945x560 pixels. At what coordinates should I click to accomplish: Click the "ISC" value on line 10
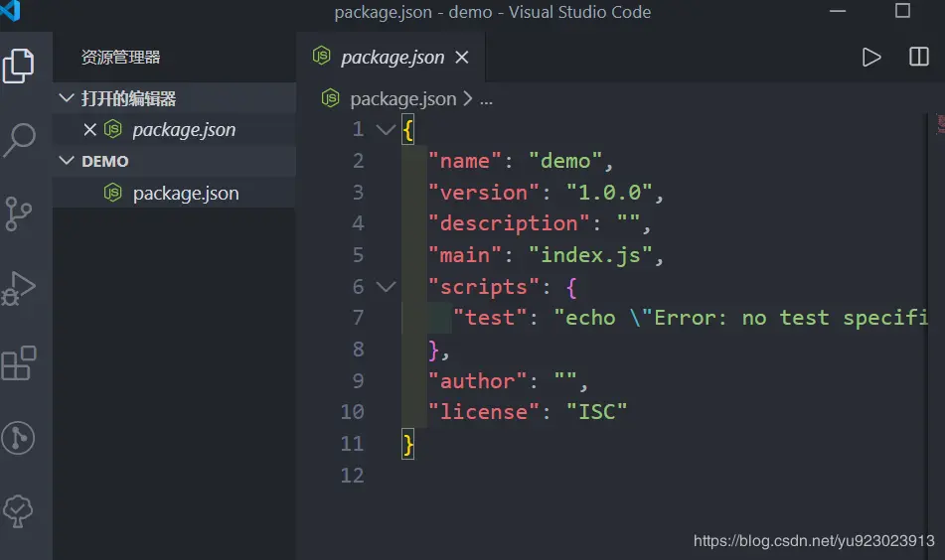point(596,412)
